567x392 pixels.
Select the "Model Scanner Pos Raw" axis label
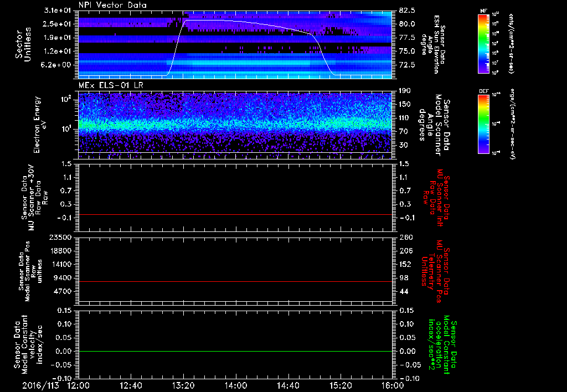click(30, 271)
